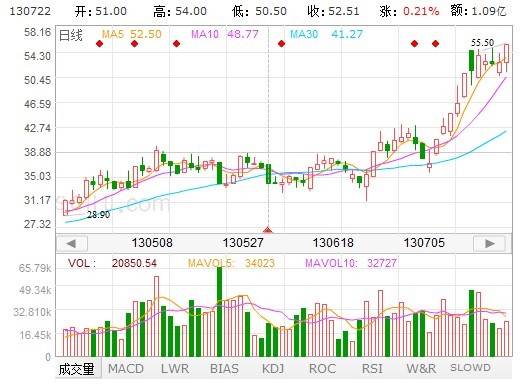Click the 收:52.51 closing price
The width and height of the screenshot is (525, 386).
(333, 11)
